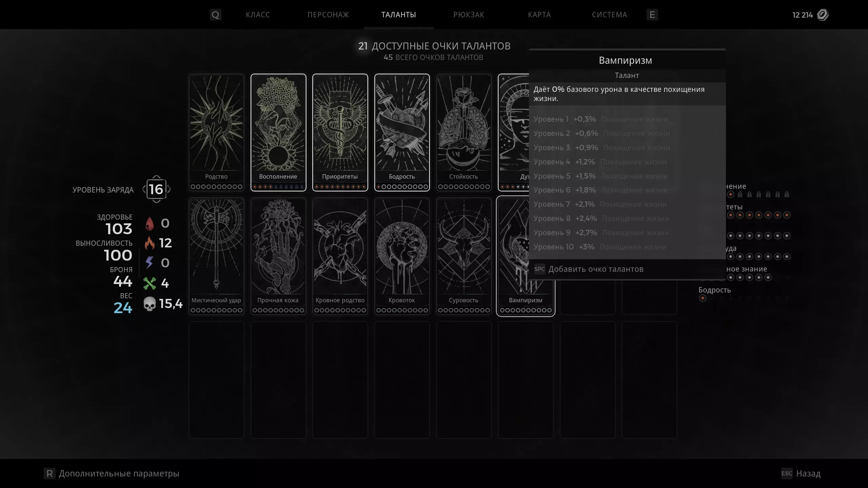
Task: Open the Рюкзак tab
Action: point(469,15)
